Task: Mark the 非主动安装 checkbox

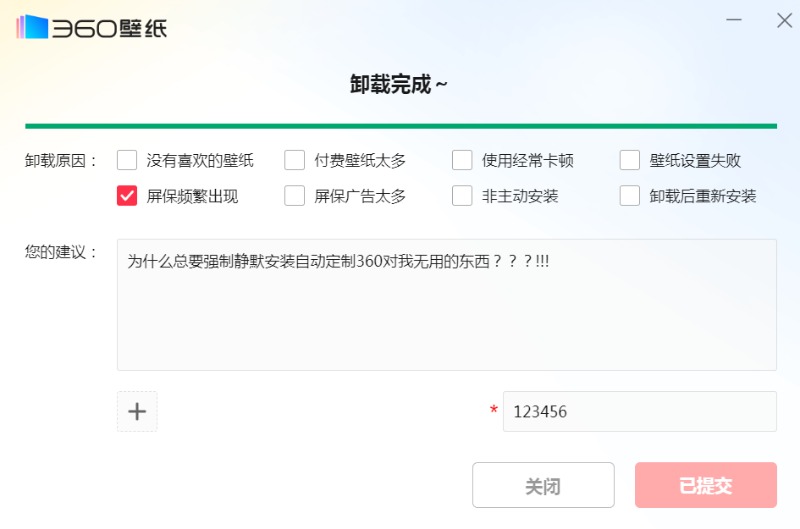Action: pos(462,195)
